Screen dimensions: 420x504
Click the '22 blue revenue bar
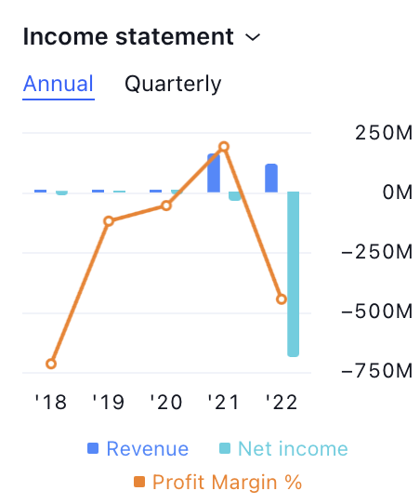271,178
